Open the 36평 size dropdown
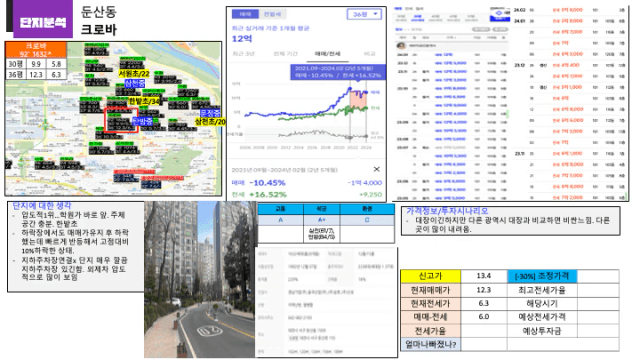This screenshot has width=640, height=360. coord(364,14)
